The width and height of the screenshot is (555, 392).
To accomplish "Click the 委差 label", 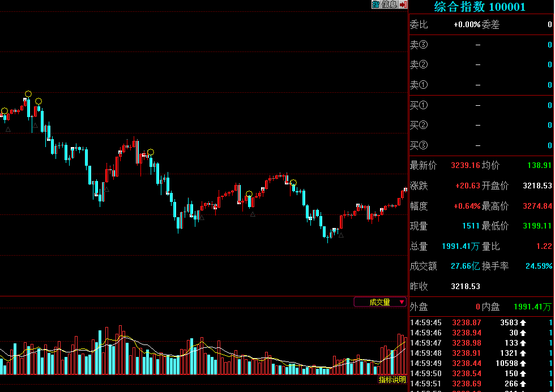I will point(490,24).
